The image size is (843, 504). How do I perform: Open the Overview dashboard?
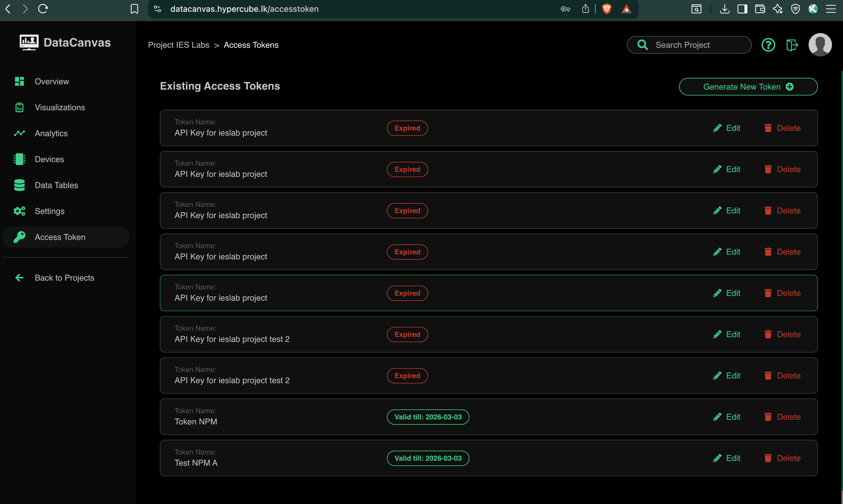[52, 81]
